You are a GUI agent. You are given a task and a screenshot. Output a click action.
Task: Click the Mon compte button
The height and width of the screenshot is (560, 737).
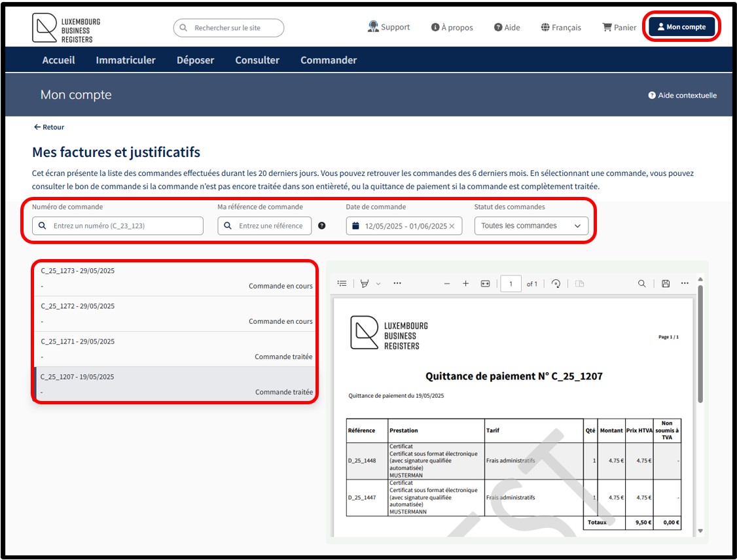tap(681, 27)
